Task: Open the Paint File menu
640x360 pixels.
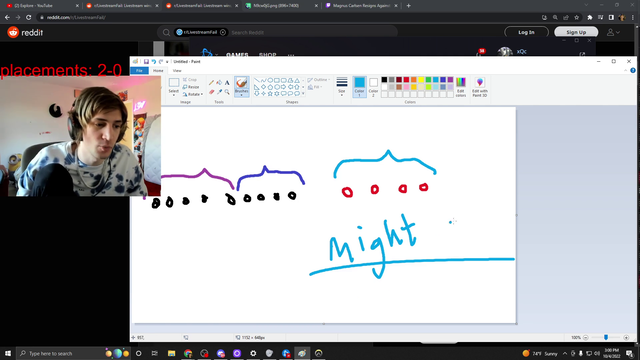Action: [x=139, y=71]
